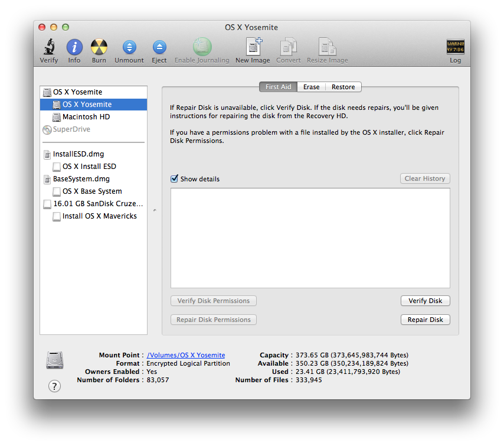The image size is (504, 446).
Task: Click the sidebar splitter handle dot
Action: tap(155, 210)
